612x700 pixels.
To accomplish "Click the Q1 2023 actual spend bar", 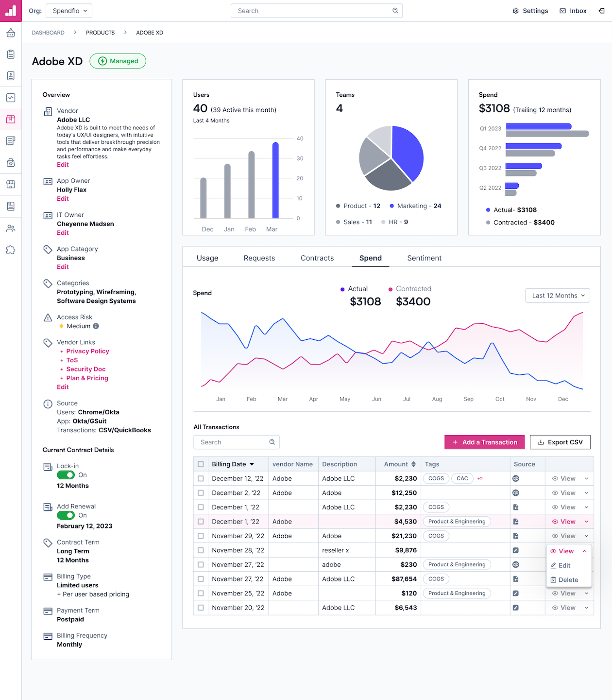I will tap(538, 126).
